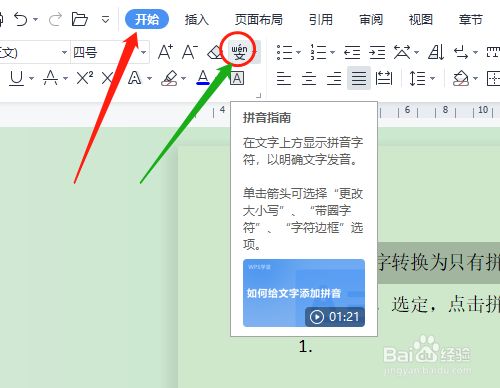Open the bullet list style dropdown arrow

[x=298, y=52]
